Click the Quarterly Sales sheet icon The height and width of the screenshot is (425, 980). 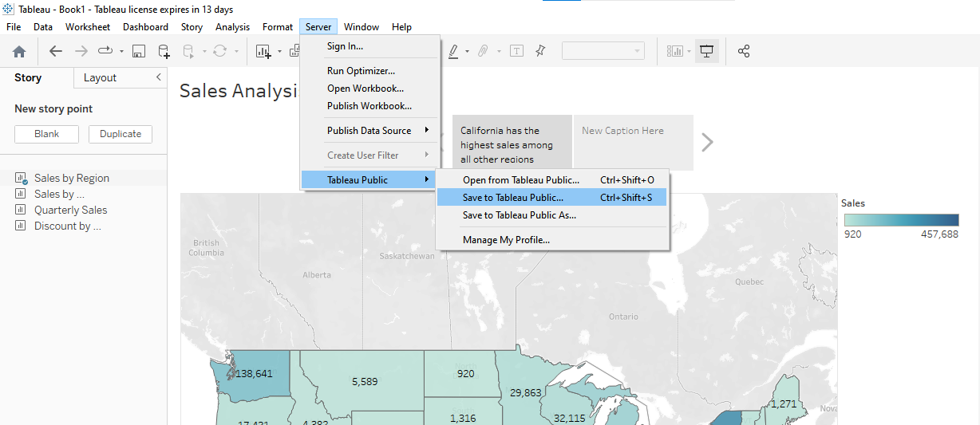tap(21, 210)
